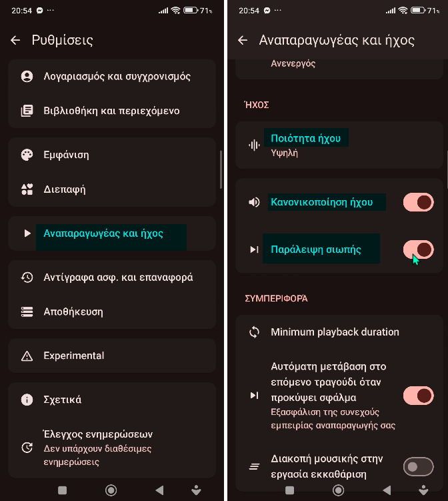
Task: Open the Σχετικά about page
Action: tap(63, 400)
